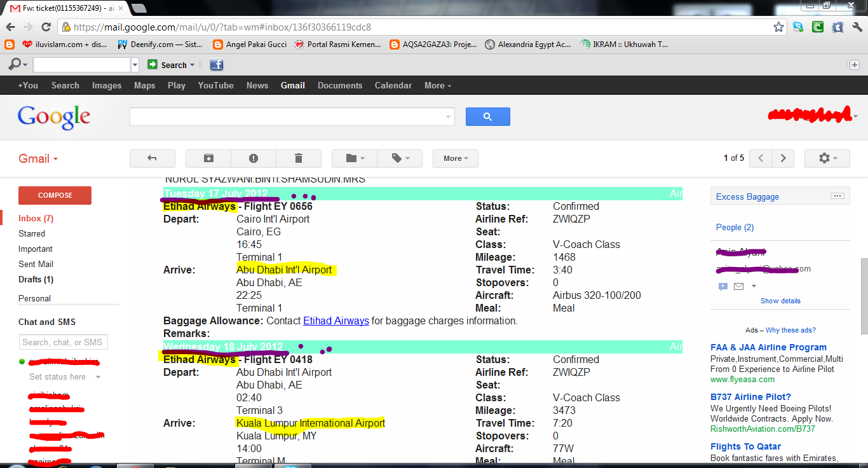Click the browser Forward arrow
This screenshot has width=868, height=468.
point(28,27)
